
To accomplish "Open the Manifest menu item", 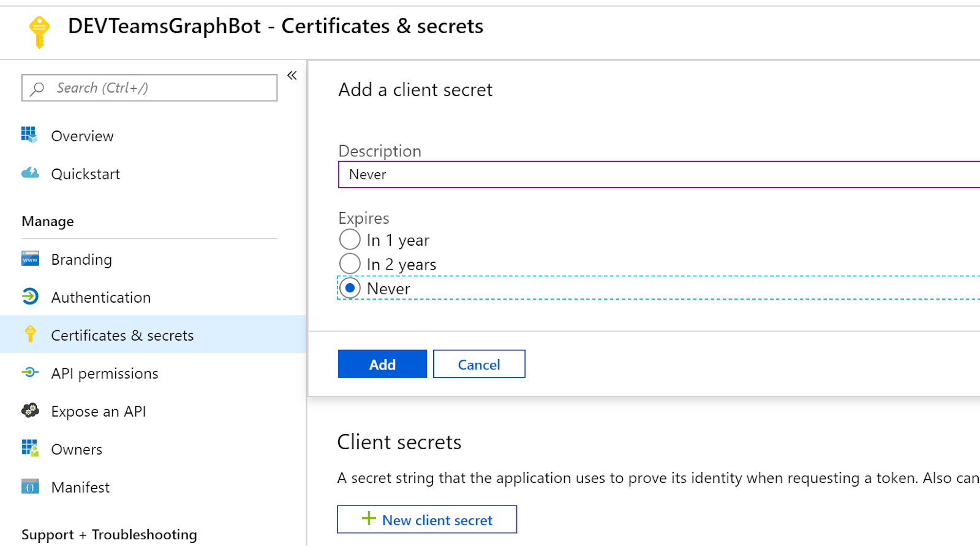I will pyautogui.click(x=153, y=487).
